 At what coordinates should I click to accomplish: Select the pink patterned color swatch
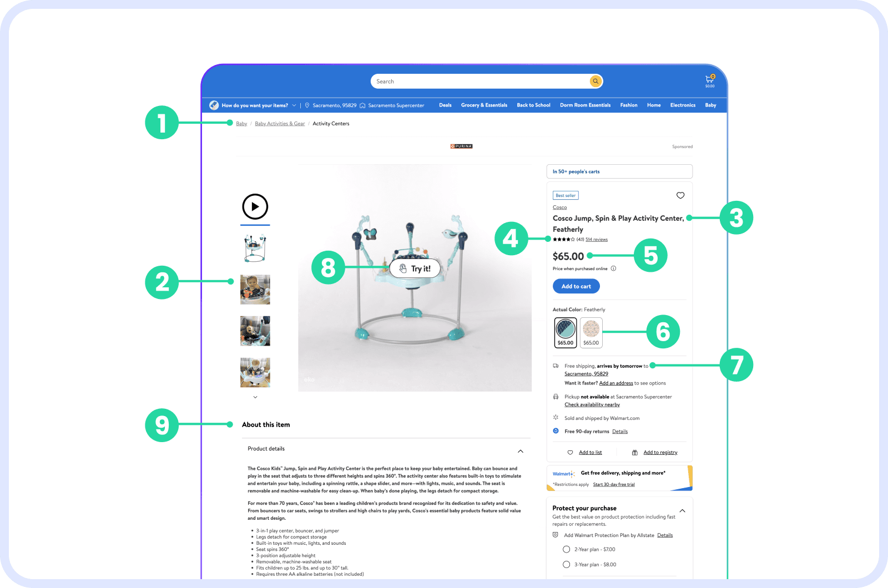591,333
